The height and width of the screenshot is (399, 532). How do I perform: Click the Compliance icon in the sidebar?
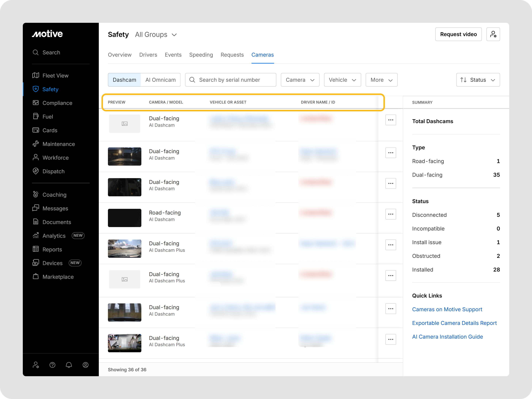[36, 103]
